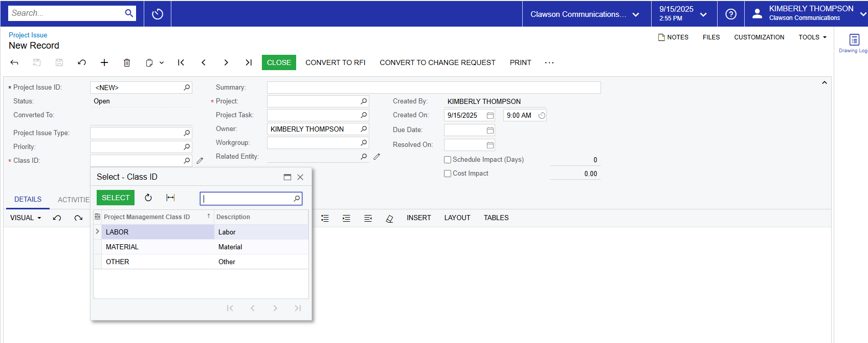Go to the last record arrow icon

249,62
